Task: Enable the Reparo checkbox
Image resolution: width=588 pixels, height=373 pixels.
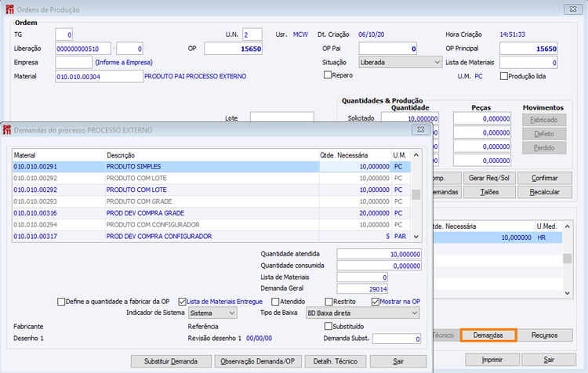Action: pyautogui.click(x=328, y=75)
